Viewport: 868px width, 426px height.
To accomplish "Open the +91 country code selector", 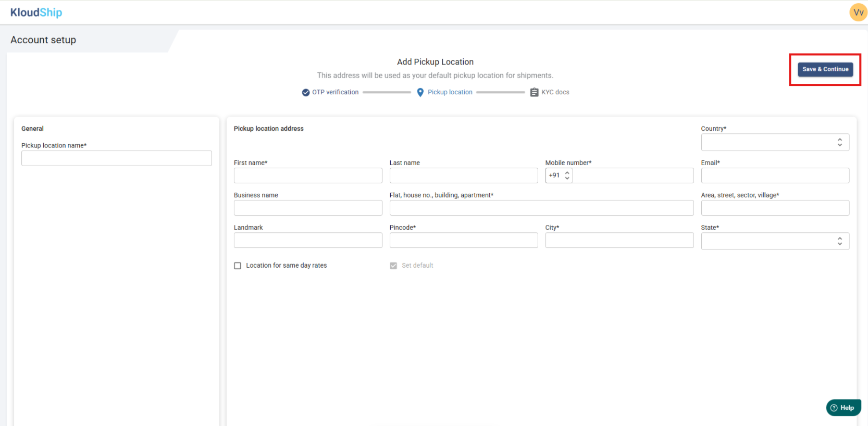I will [559, 176].
